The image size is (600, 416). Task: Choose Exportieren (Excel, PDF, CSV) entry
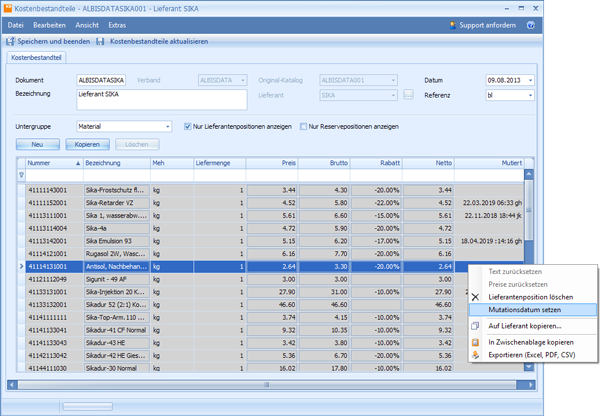coord(533,355)
